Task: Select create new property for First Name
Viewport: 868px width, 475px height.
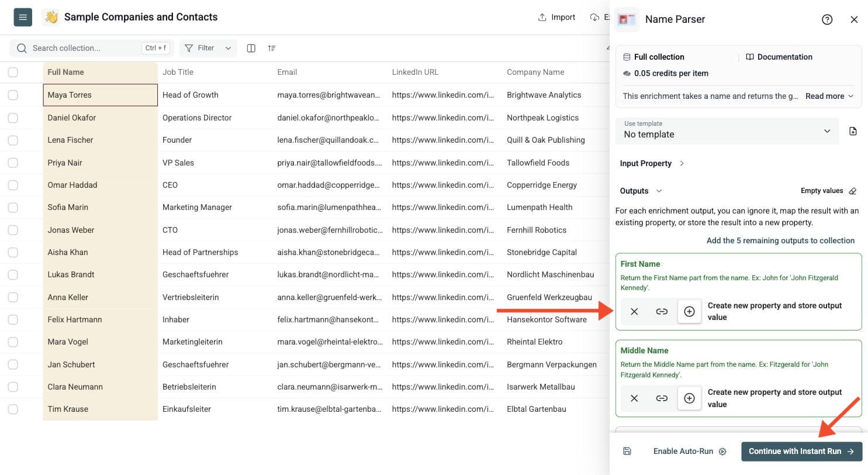Action: [x=689, y=312]
